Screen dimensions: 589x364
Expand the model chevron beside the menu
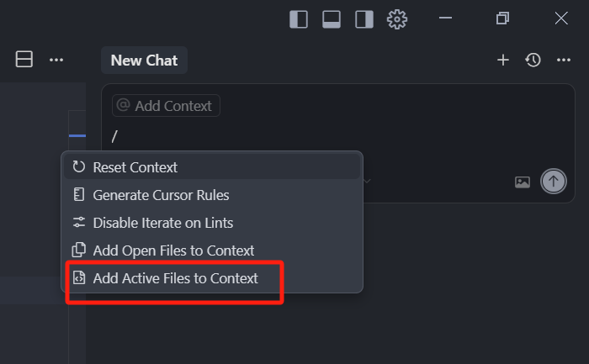(x=367, y=182)
